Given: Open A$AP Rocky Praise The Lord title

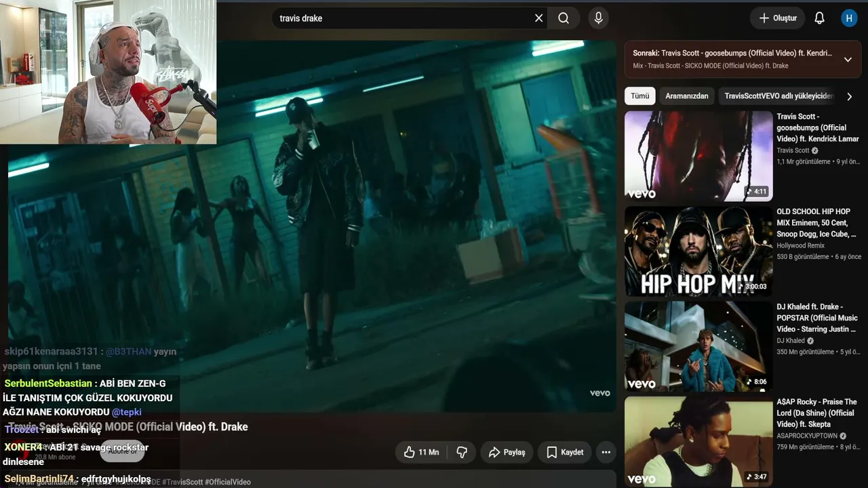Looking at the screenshot, I should click(817, 413).
